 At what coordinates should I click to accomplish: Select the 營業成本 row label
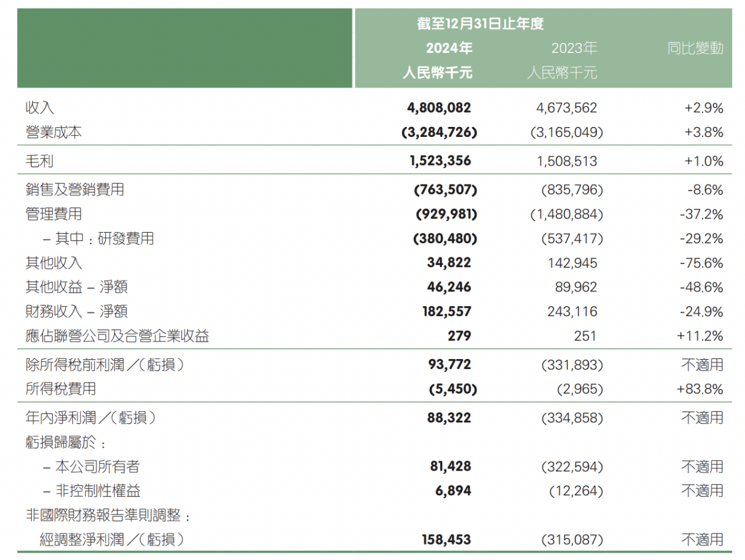(x=54, y=132)
